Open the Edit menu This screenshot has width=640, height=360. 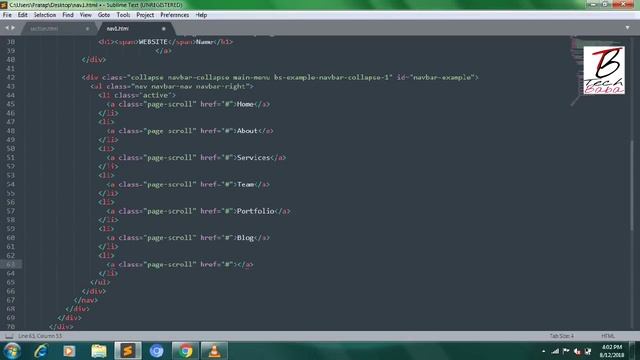pos(22,15)
